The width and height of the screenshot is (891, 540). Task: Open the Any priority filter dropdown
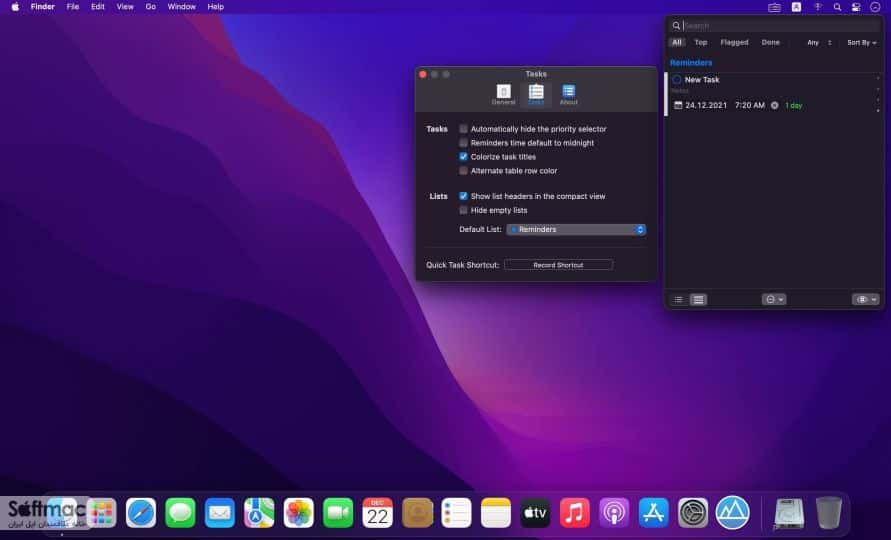tap(819, 43)
